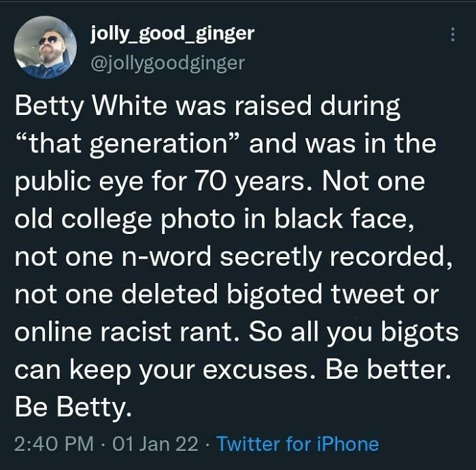Screen dimensions: 476x470
Task: Click the closing sentence "Be Betty."
Action: click(71, 408)
